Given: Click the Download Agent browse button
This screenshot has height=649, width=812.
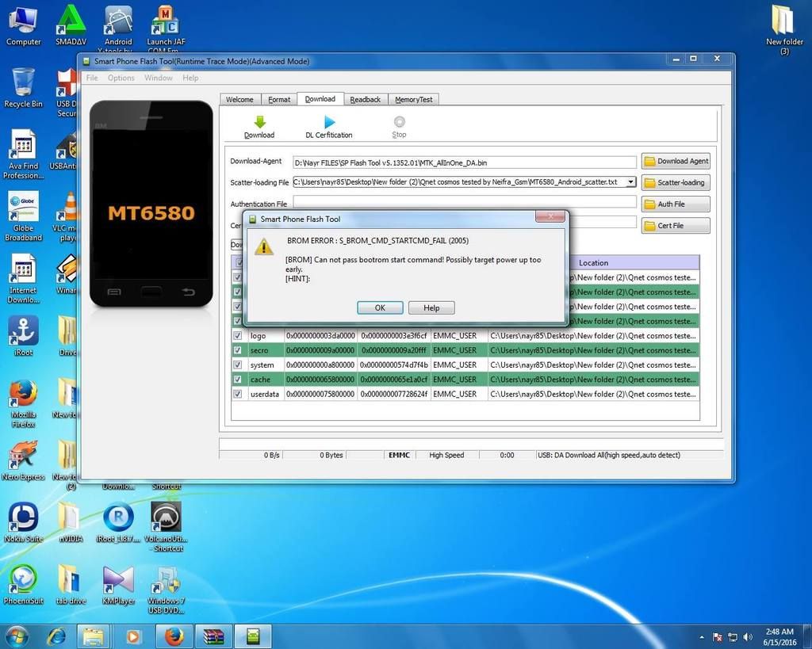Looking at the screenshot, I should (x=676, y=161).
